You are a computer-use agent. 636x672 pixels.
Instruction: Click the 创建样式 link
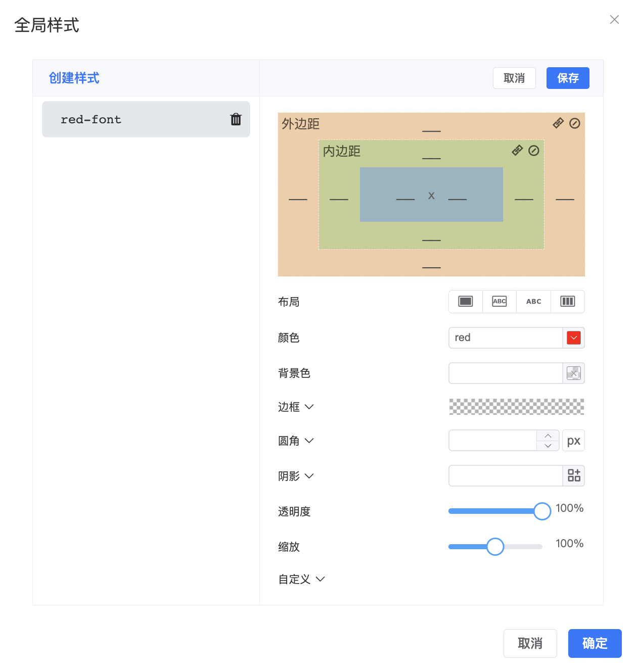(x=74, y=78)
